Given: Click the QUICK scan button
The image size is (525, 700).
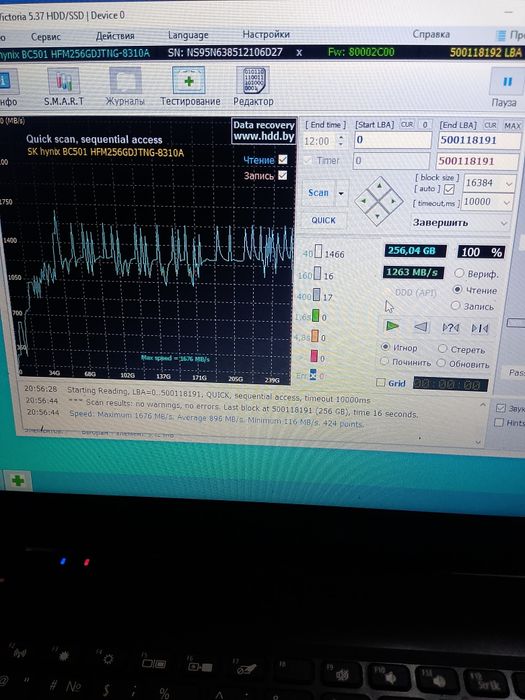Looking at the screenshot, I should [323, 220].
